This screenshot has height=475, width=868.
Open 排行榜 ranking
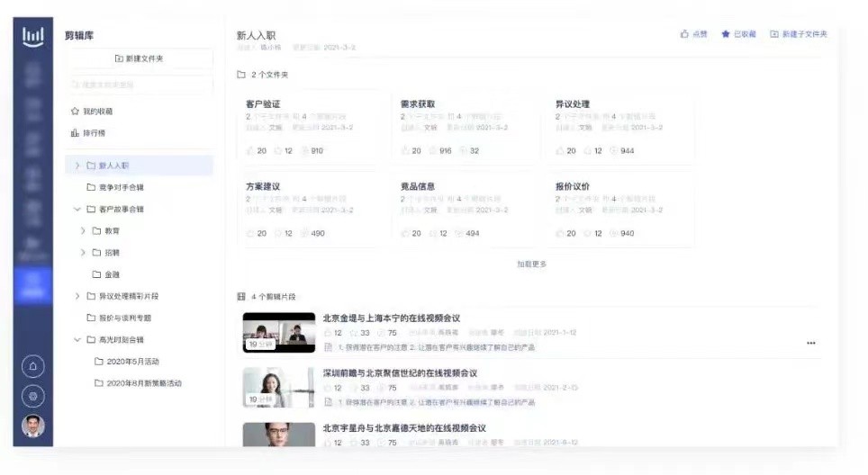[88, 133]
